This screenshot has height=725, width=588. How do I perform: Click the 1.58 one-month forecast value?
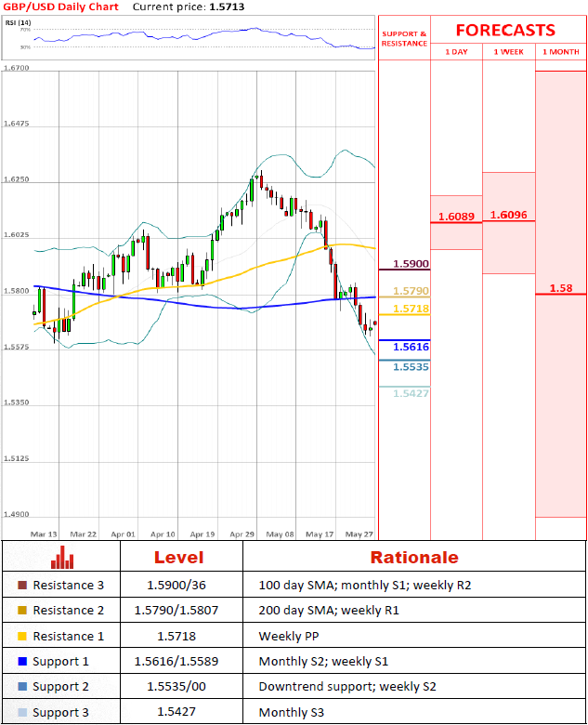(561, 288)
